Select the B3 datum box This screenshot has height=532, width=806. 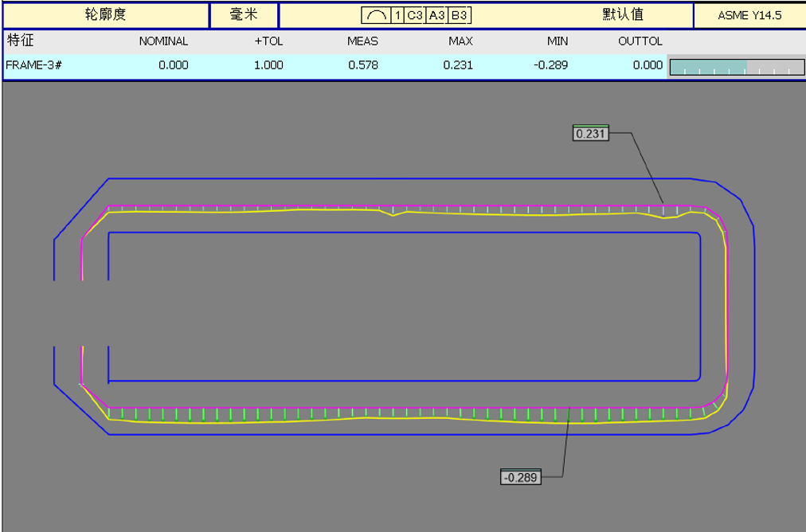pos(459,15)
